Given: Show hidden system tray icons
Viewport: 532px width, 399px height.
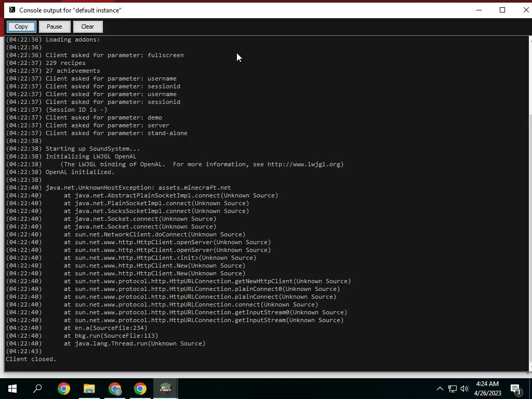Looking at the screenshot, I should point(440,389).
